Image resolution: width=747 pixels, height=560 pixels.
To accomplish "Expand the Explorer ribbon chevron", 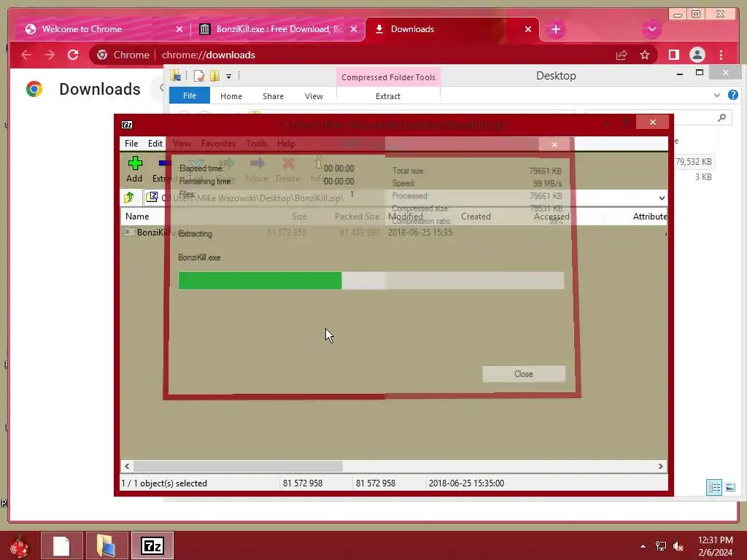I will (x=717, y=96).
